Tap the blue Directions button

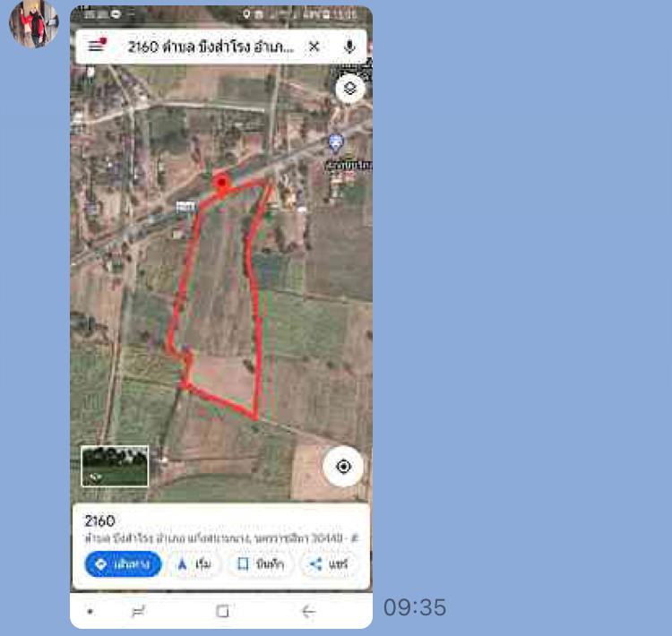pos(123,564)
